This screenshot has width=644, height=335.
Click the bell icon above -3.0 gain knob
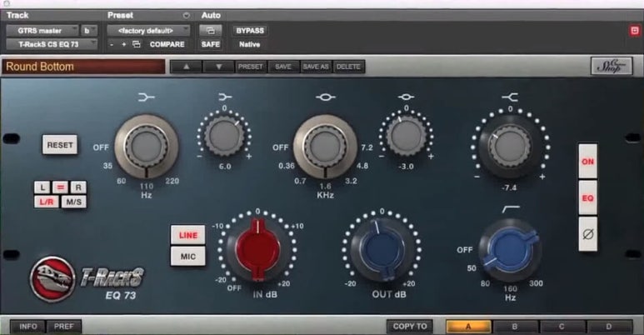tap(406, 97)
